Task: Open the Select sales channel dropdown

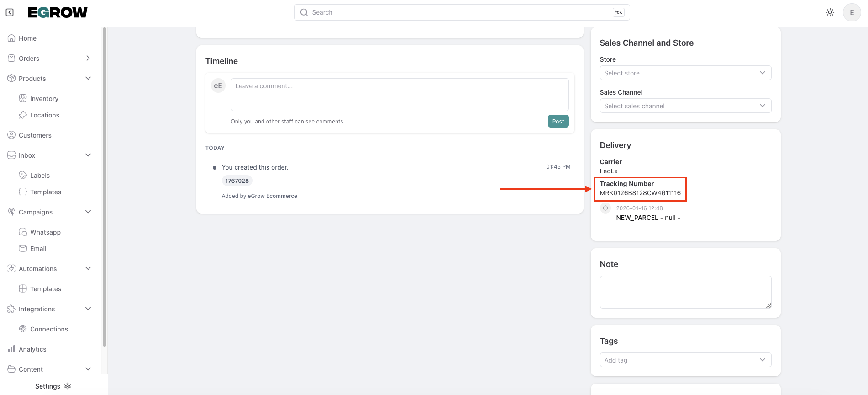Action: coord(685,106)
